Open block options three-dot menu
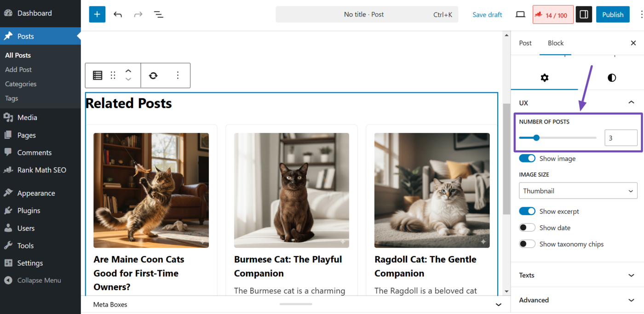 (x=178, y=75)
